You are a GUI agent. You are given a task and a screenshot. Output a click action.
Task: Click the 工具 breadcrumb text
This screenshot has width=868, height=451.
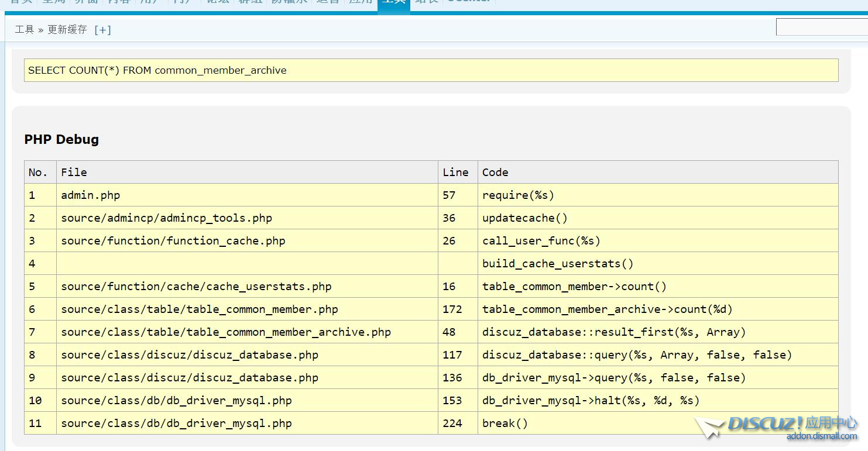pyautogui.click(x=25, y=30)
